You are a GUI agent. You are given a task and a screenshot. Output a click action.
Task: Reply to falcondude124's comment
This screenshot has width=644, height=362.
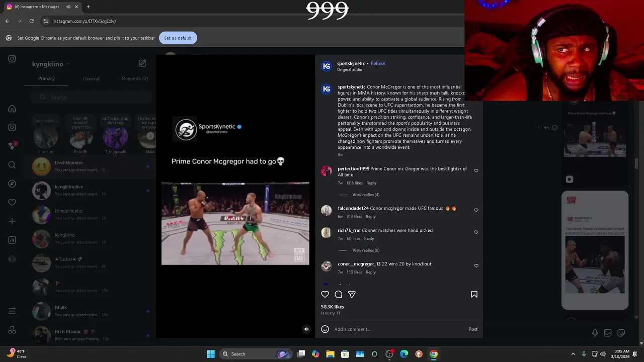[x=371, y=217]
